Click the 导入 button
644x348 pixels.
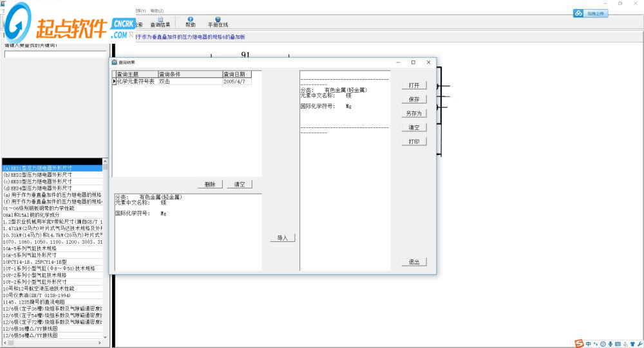(283, 237)
